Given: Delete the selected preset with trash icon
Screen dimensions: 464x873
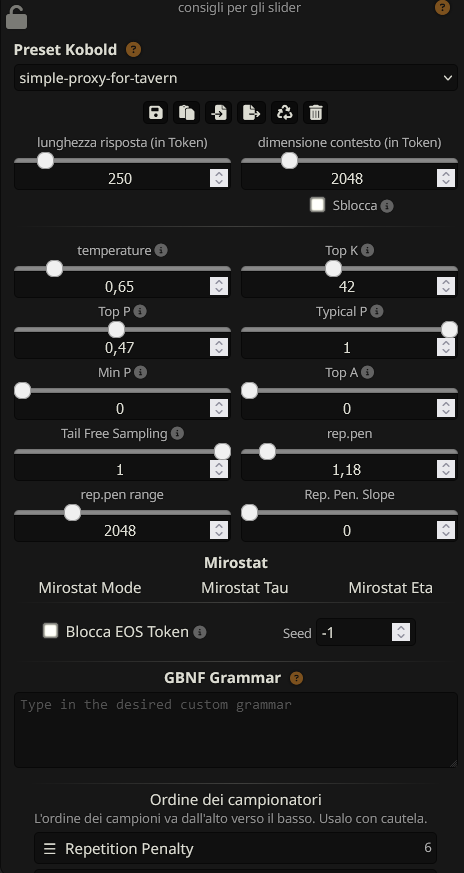Looking at the screenshot, I should point(316,112).
